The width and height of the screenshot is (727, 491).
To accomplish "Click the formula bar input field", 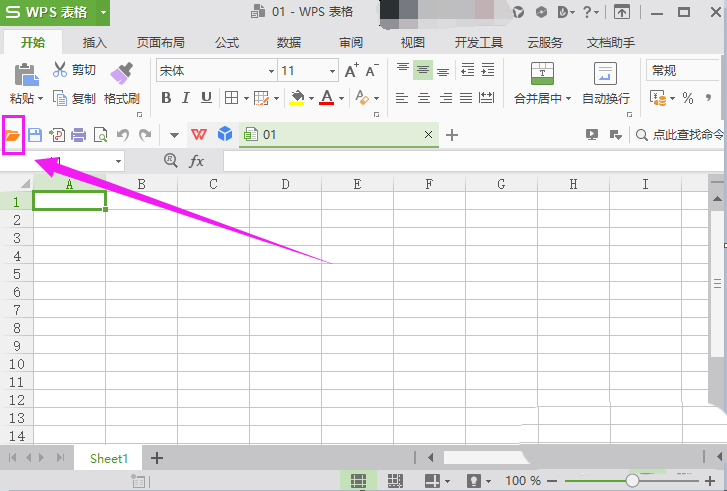I will (x=474, y=161).
